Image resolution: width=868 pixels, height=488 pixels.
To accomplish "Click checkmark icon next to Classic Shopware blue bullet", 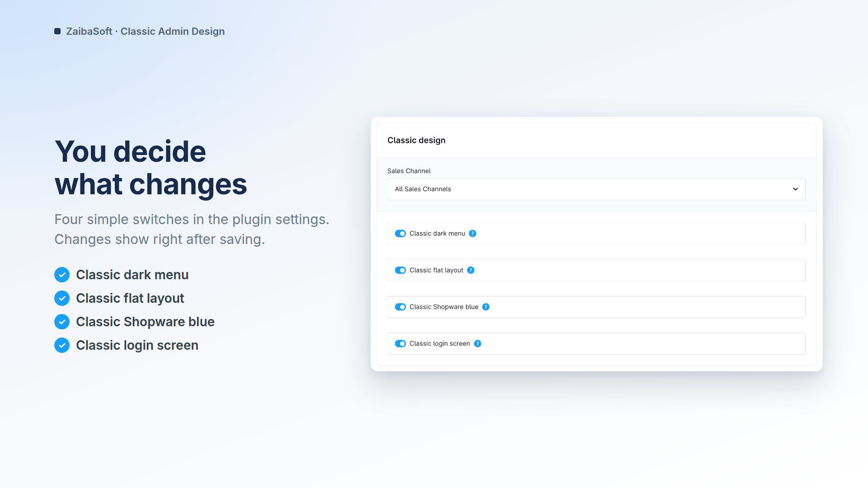I will (x=62, y=322).
